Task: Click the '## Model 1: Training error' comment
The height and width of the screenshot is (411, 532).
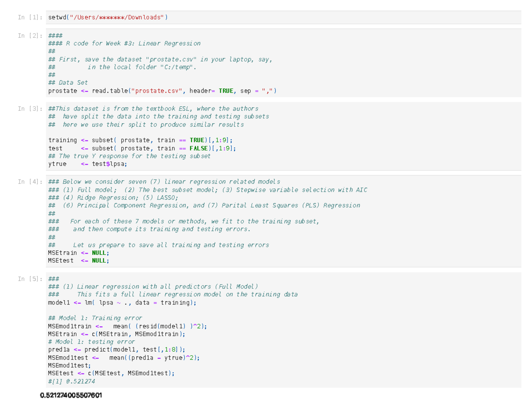Action: 95,318
